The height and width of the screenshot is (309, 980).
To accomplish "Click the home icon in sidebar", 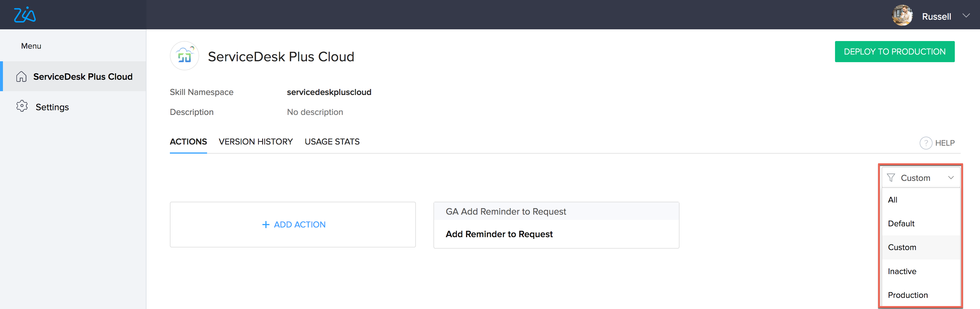I will click(21, 77).
